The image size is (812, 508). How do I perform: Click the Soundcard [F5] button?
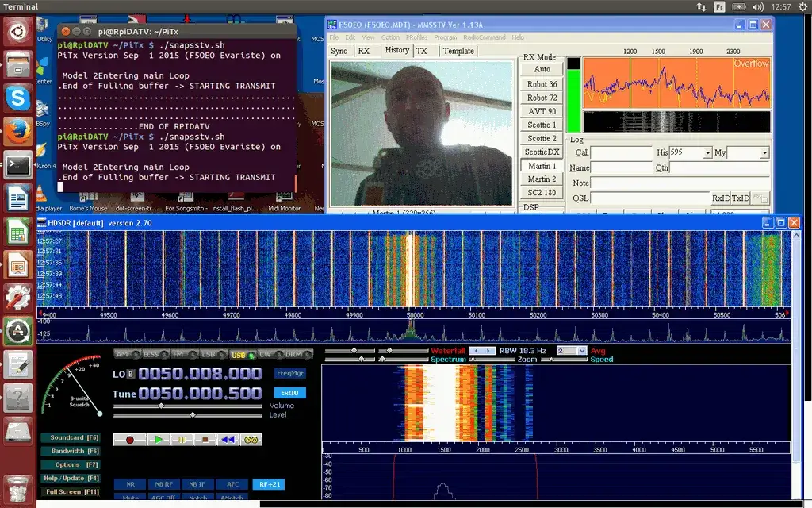(x=70, y=437)
